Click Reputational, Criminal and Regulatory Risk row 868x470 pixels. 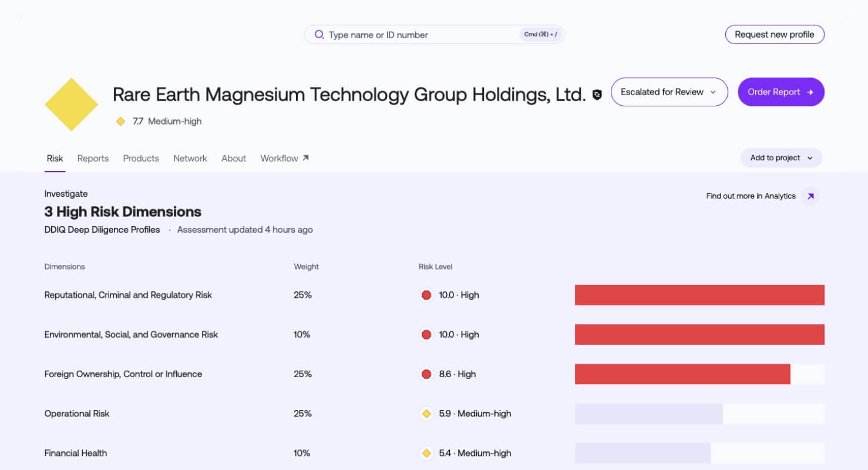(435, 295)
